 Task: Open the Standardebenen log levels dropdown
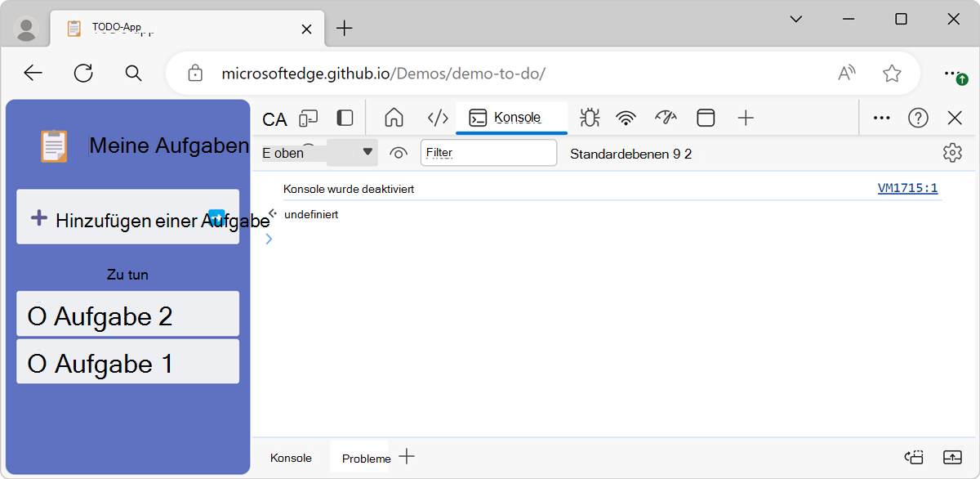[x=630, y=154]
